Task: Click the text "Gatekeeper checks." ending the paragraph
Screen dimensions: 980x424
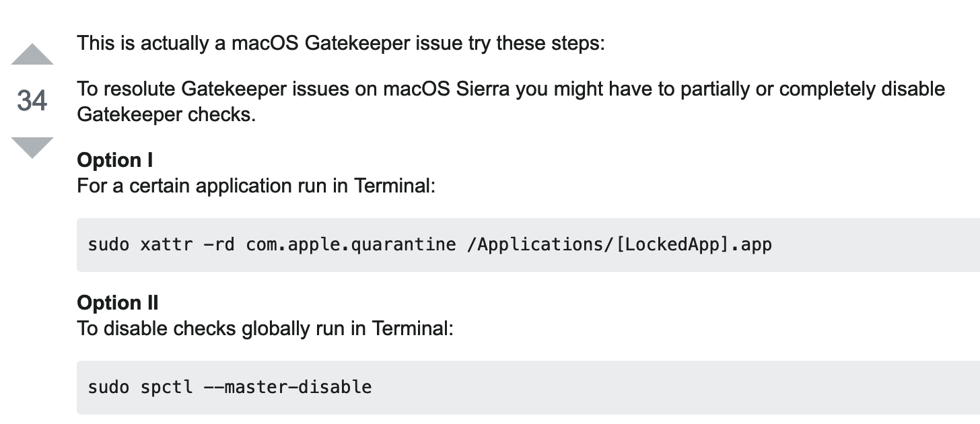Action: [x=166, y=114]
